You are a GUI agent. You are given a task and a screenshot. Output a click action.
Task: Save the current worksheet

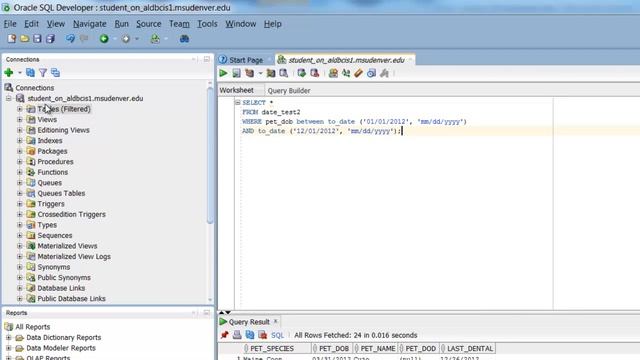pos(37,39)
